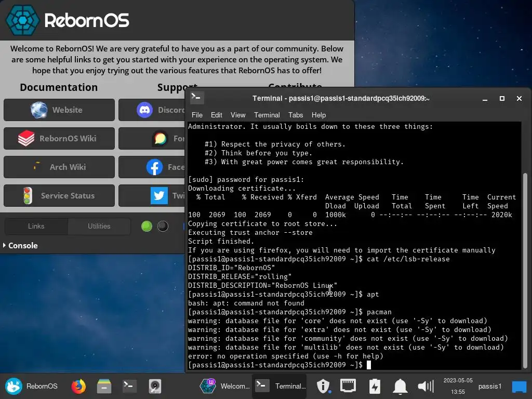The width and height of the screenshot is (532, 399).
Task: Click 'cat /etc/lsb-release' command text
Action: 408,259
